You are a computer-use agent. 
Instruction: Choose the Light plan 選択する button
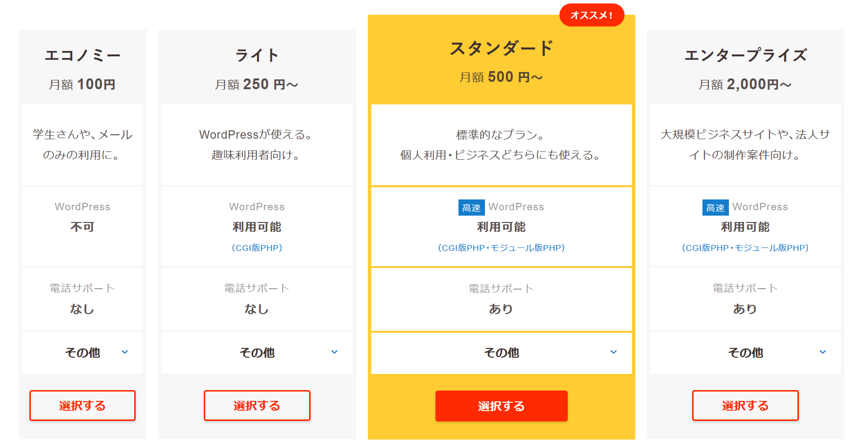[x=257, y=405]
